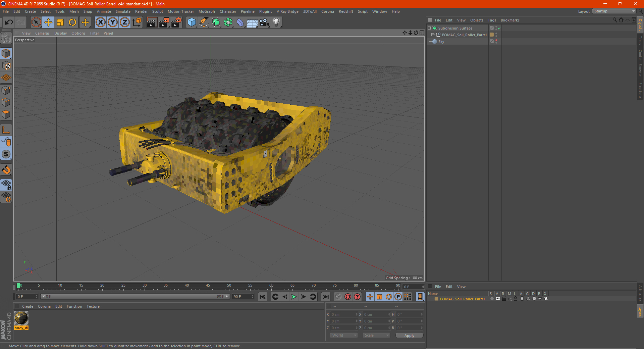Select the Sky object
Screen dimensions: 644x349
pos(441,42)
